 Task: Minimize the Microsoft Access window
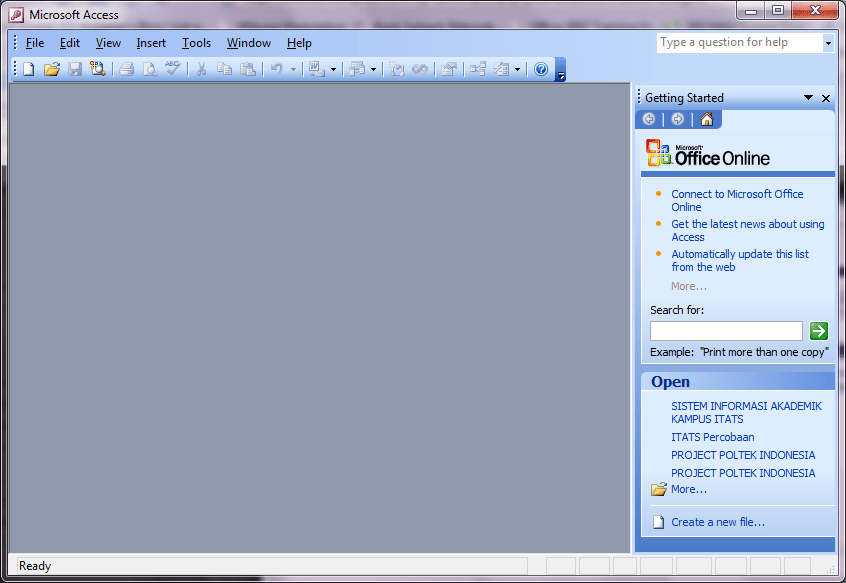(751, 10)
